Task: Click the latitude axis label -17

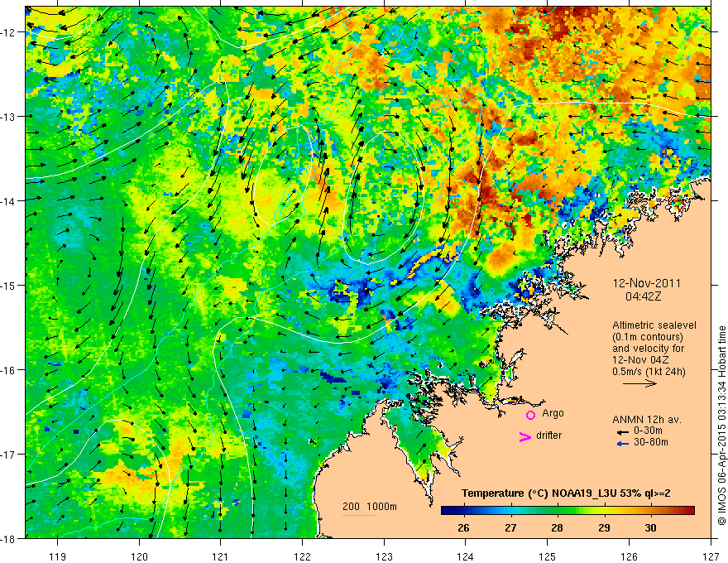Action: (x=9, y=454)
